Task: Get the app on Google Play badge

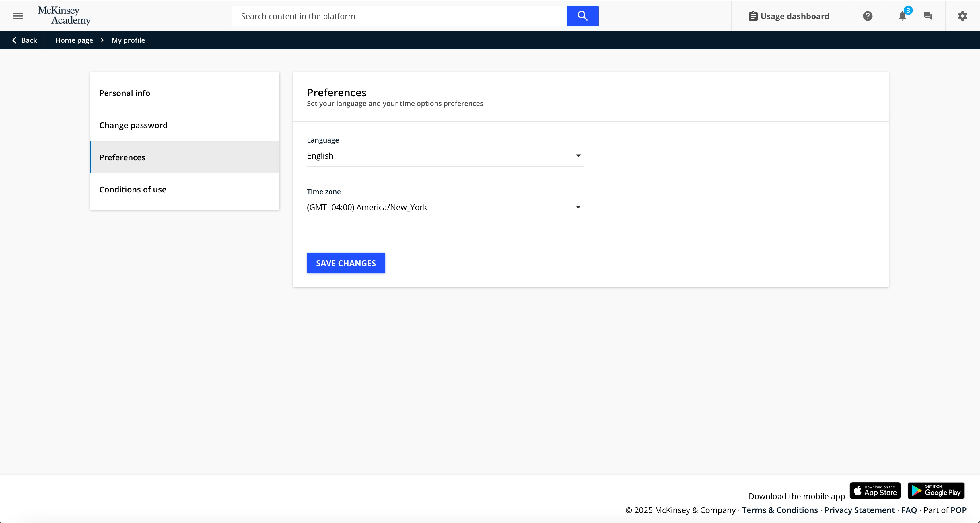Action: (x=936, y=491)
